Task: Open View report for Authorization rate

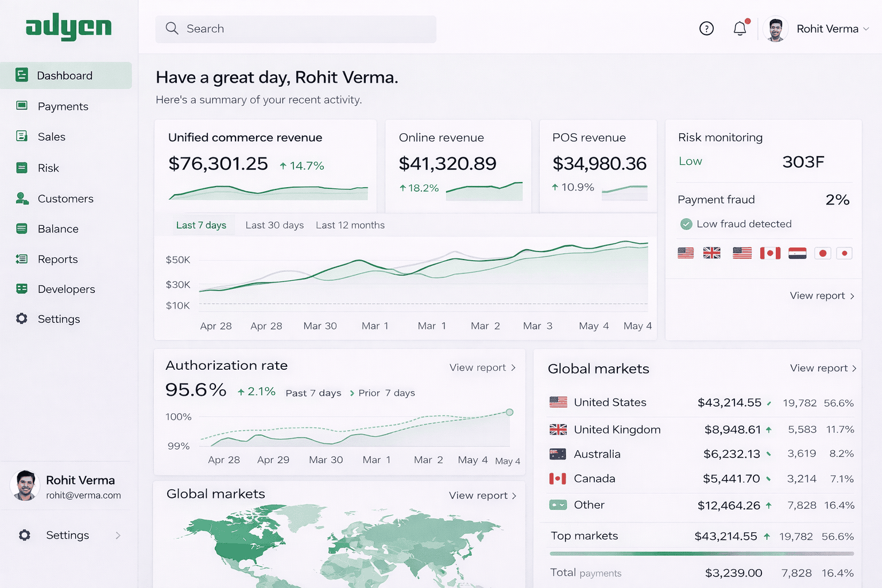Action: point(482,367)
